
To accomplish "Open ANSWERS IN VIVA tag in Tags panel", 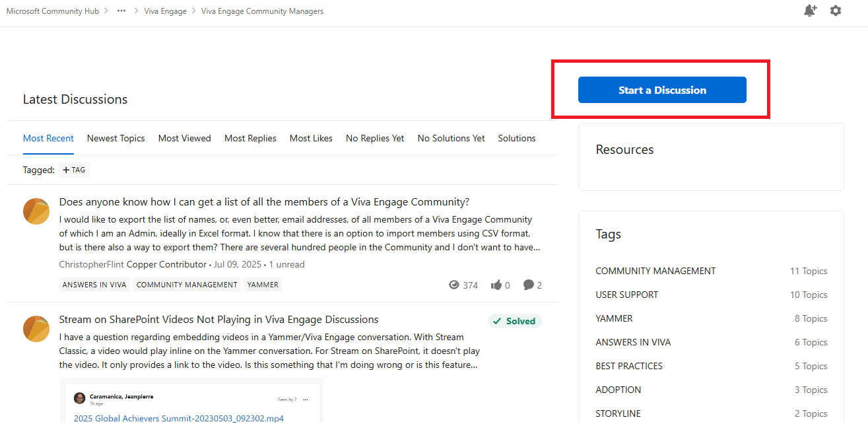I will point(633,342).
